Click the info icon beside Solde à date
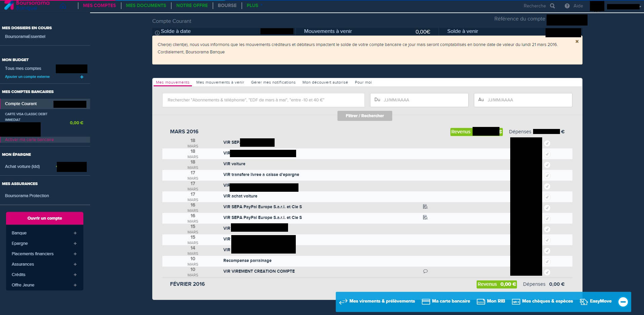Screen dimensions: 644x315 (x=157, y=33)
